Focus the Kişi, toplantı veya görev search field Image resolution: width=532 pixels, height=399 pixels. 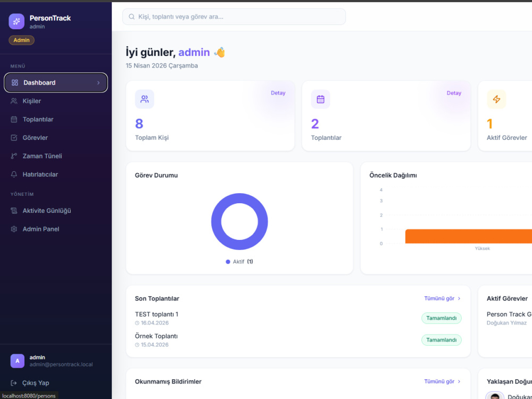(234, 16)
